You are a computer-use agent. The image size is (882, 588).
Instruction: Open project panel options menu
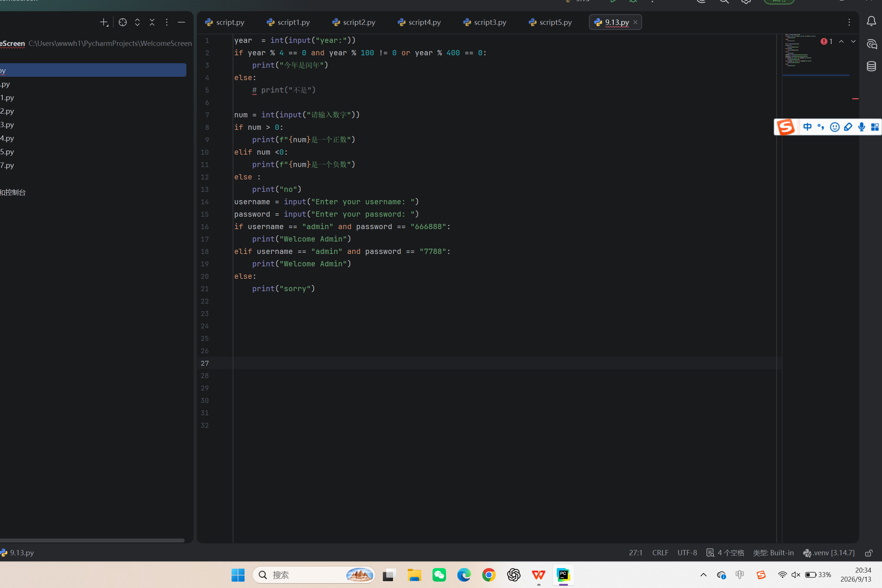[167, 23]
